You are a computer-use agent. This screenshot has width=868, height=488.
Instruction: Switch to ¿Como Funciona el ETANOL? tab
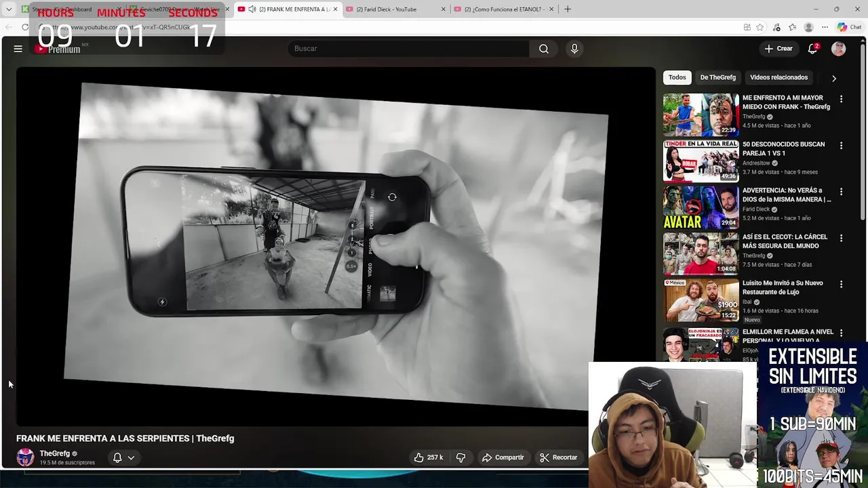(x=505, y=9)
